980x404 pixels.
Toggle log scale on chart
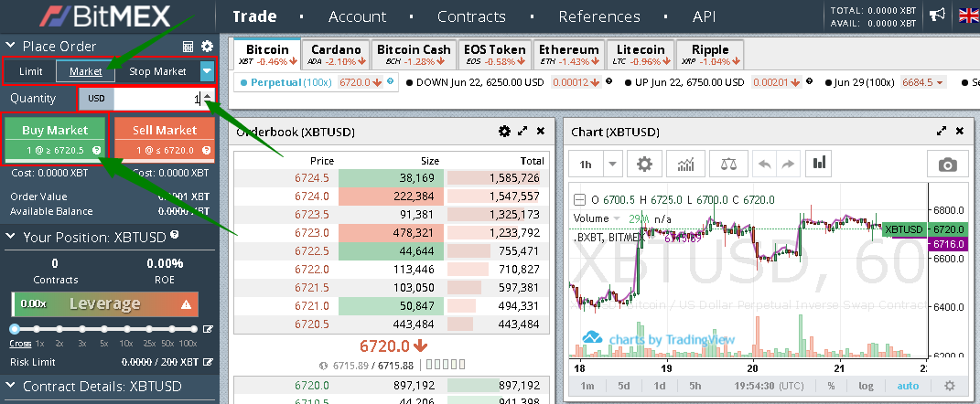click(x=866, y=386)
